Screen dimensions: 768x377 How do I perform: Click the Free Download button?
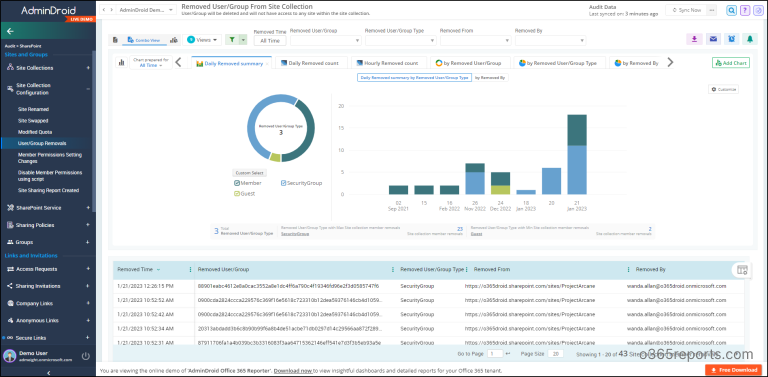[x=734, y=370]
